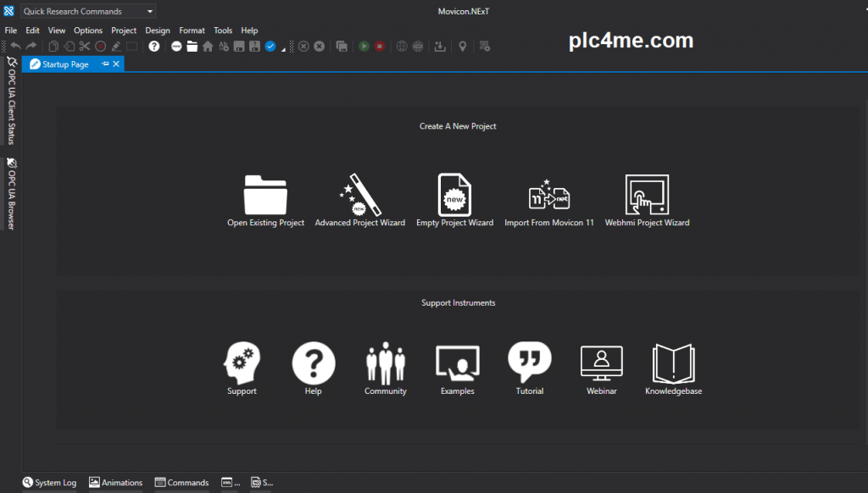The image size is (868, 493).
Task: Open the Project menu
Action: [x=124, y=30]
